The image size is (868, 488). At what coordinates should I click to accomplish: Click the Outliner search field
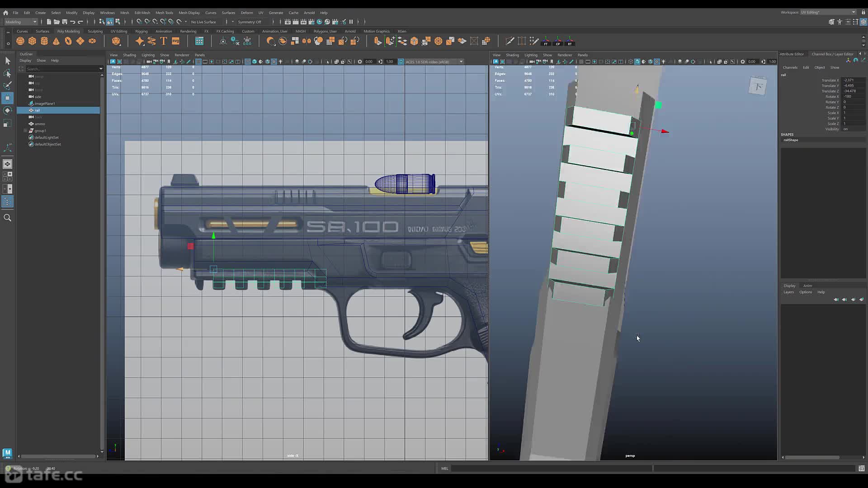[x=61, y=69]
